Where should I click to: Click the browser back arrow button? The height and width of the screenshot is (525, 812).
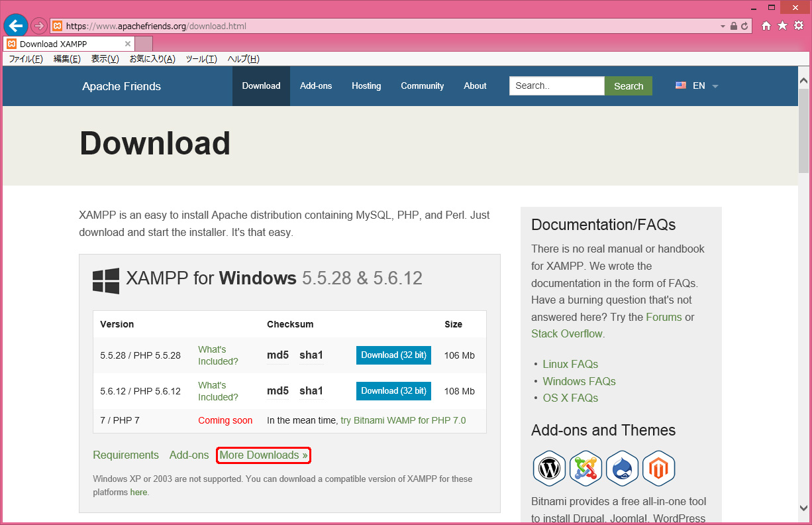click(16, 26)
